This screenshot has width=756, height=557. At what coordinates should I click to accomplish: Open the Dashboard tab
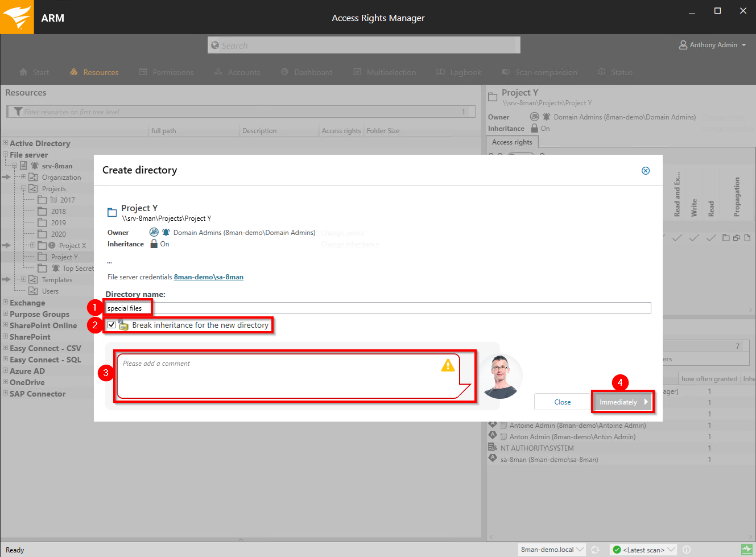(x=307, y=72)
